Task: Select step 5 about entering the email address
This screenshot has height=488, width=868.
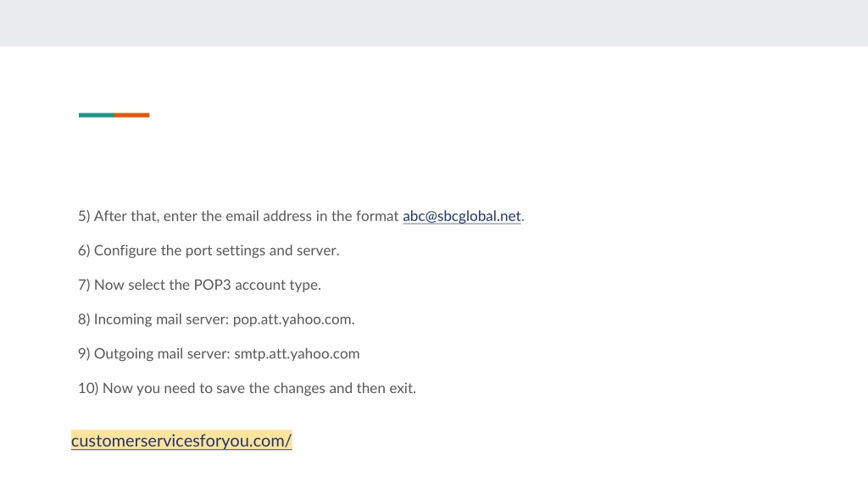Action: tap(301, 216)
